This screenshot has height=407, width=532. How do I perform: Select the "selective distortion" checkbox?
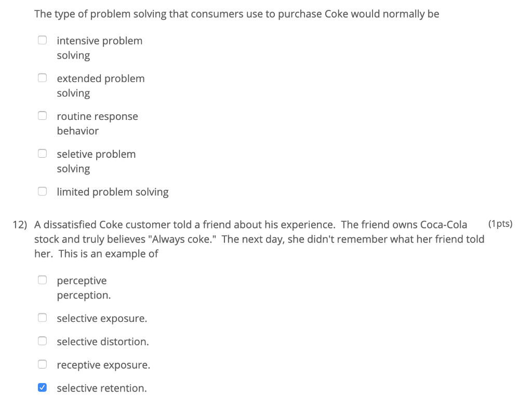42,340
